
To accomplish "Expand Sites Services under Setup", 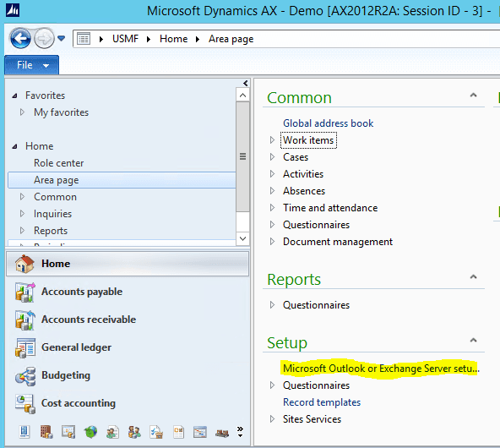I will (272, 419).
